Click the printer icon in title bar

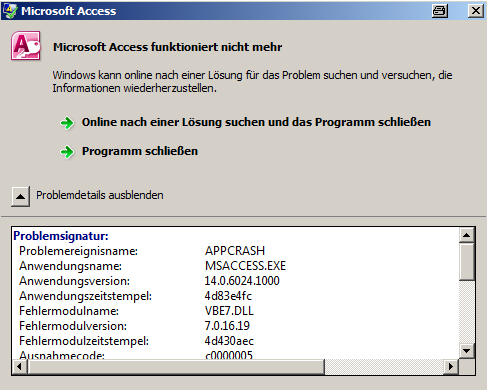click(440, 11)
